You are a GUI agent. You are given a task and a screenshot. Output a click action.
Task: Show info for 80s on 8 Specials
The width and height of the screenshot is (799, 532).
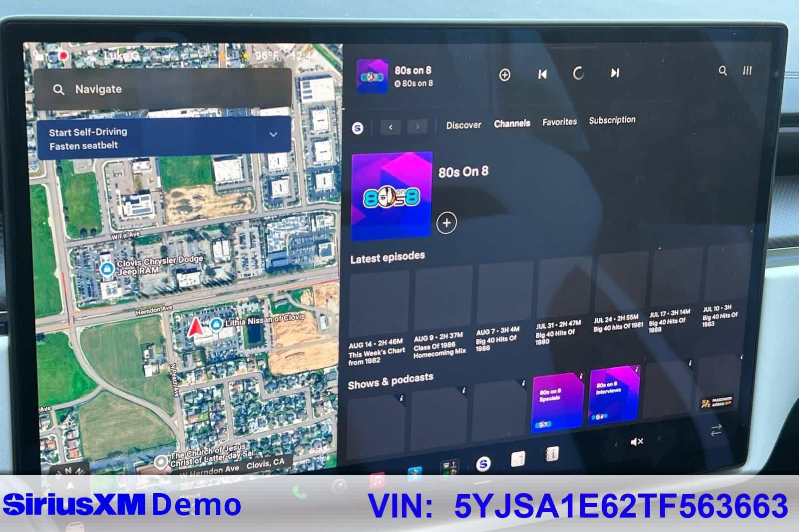point(580,376)
